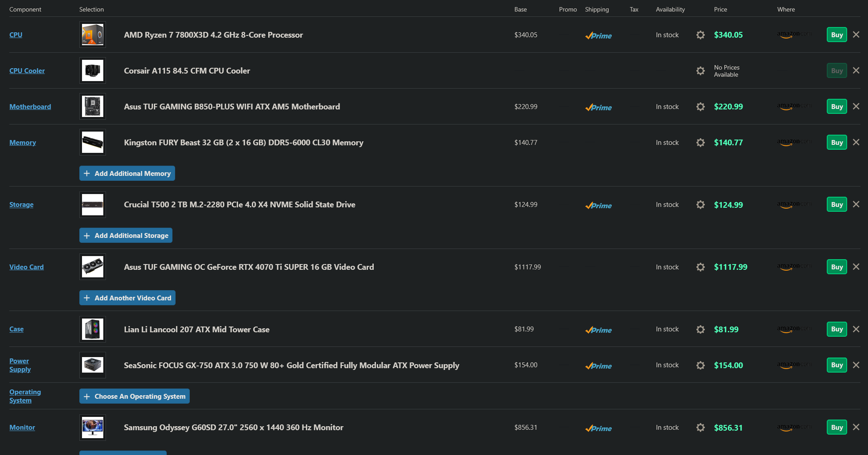Buy the Crucial T500 SSD
The image size is (868, 455).
pyautogui.click(x=837, y=205)
